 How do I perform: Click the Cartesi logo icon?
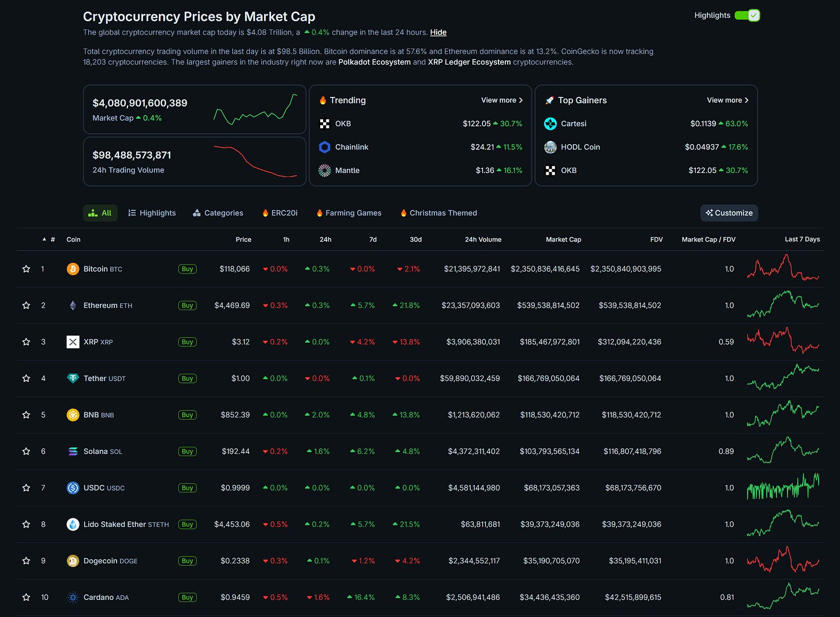click(x=550, y=123)
